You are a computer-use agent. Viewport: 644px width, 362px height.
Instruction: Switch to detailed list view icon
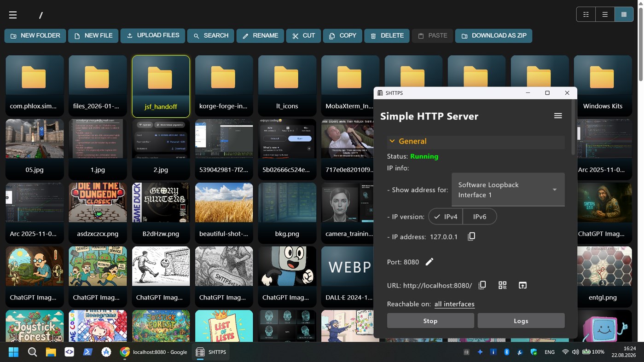(605, 14)
